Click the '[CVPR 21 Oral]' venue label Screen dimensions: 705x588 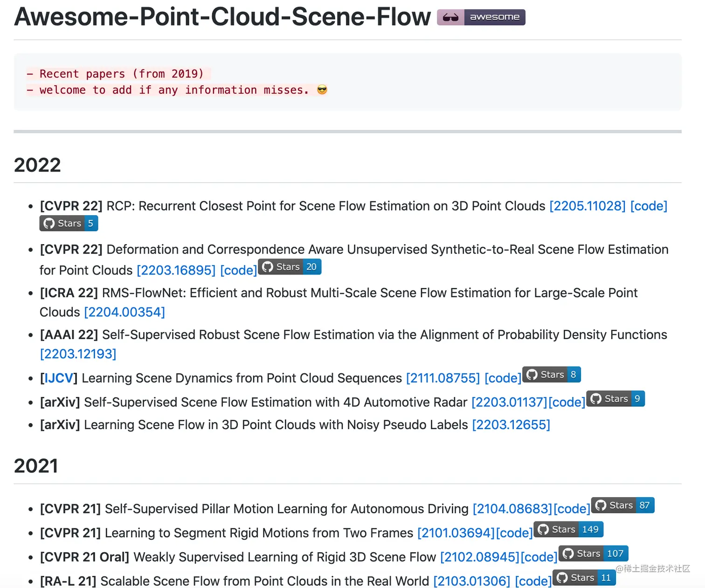click(x=84, y=557)
